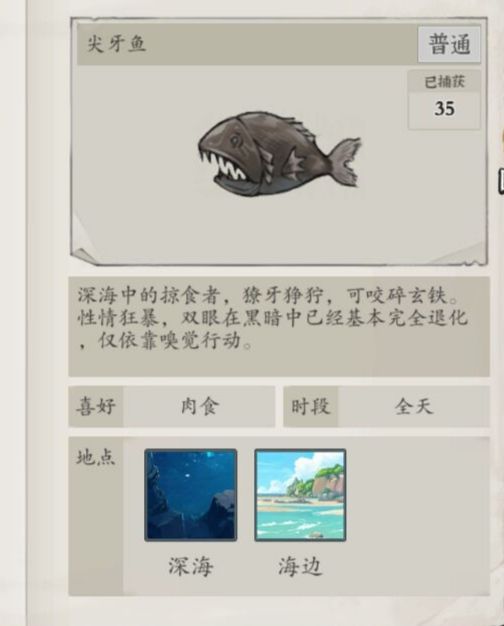Click the fish description text box

pyautogui.click(x=279, y=327)
